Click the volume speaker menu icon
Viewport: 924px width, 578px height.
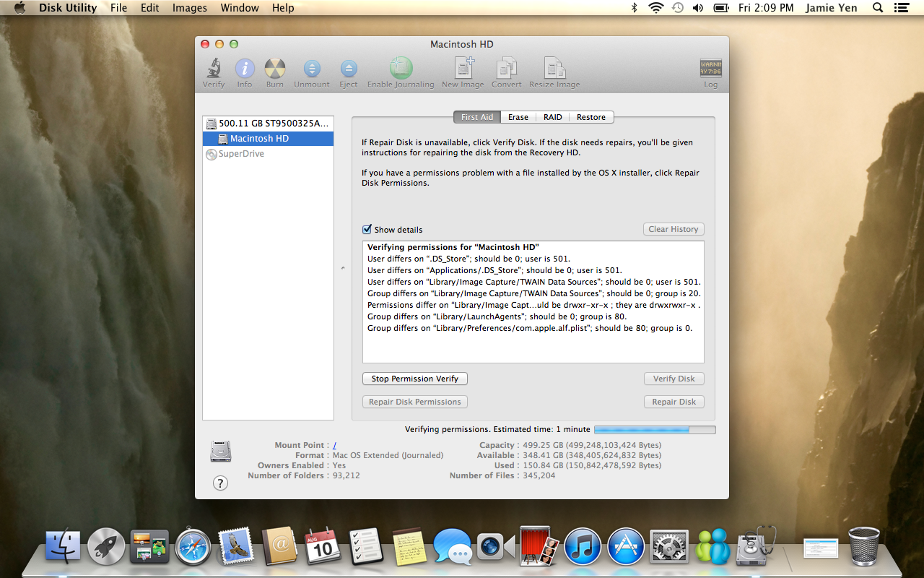[698, 8]
